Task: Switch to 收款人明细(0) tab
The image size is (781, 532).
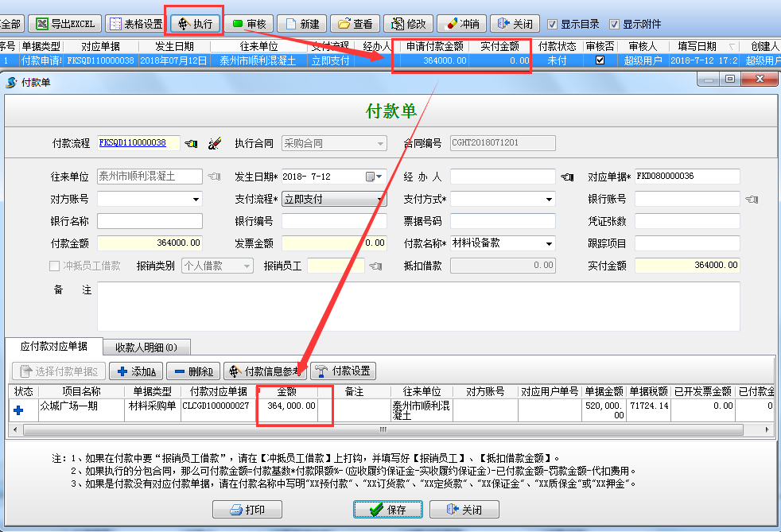Action: pyautogui.click(x=146, y=347)
